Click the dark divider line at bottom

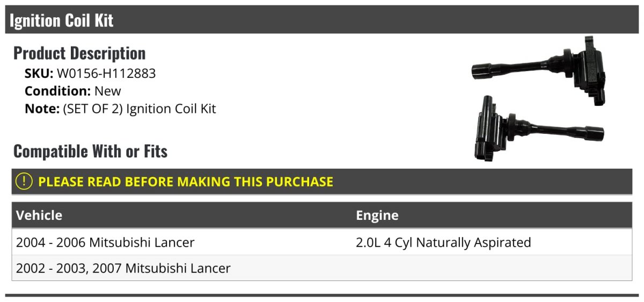click(322, 295)
